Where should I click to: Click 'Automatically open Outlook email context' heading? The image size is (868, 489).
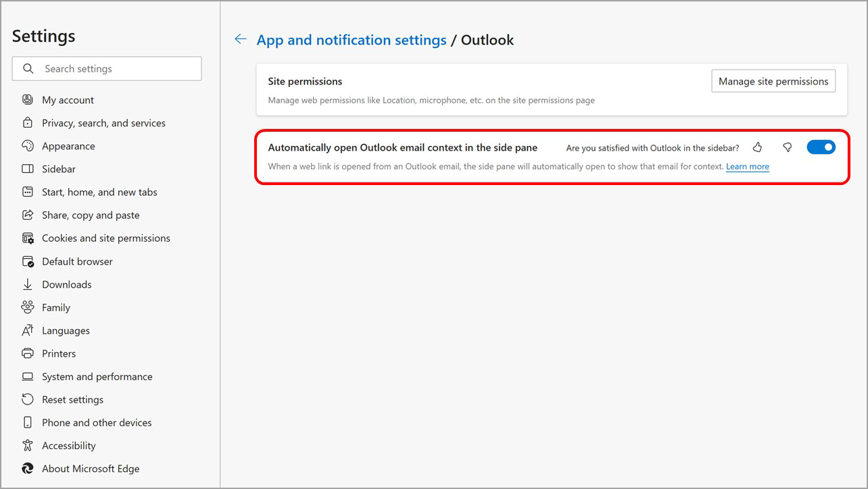(x=403, y=147)
